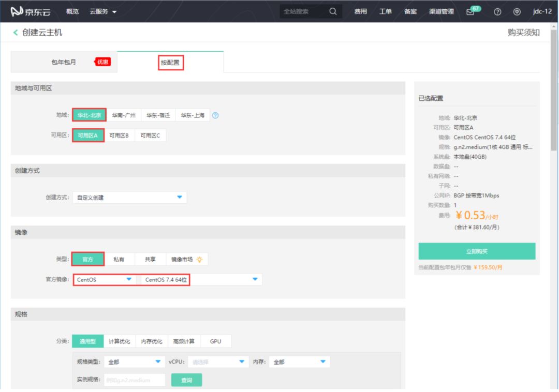The width and height of the screenshot is (559, 392).
Task: Select the 高频计算 category tab
Action: point(184,341)
